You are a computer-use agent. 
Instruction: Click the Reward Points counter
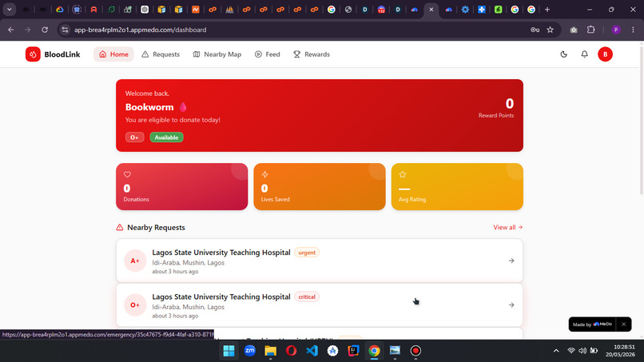click(x=496, y=108)
